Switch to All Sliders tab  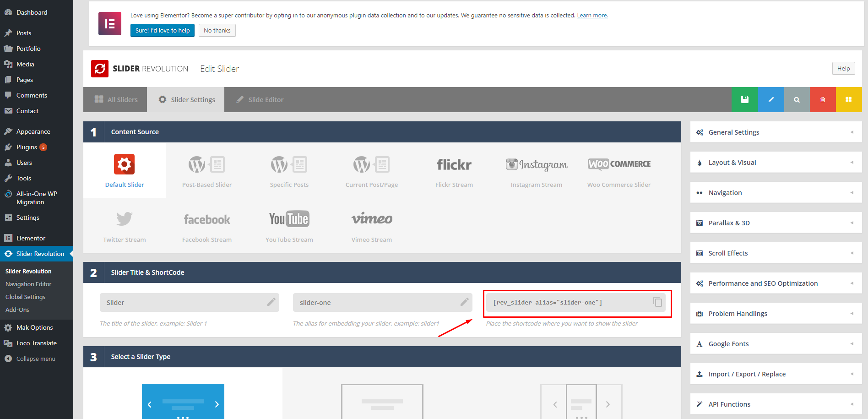tap(115, 99)
